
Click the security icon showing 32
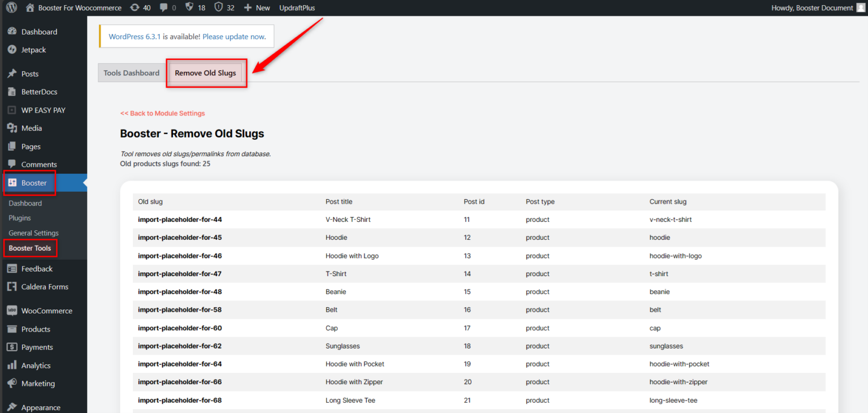(218, 7)
